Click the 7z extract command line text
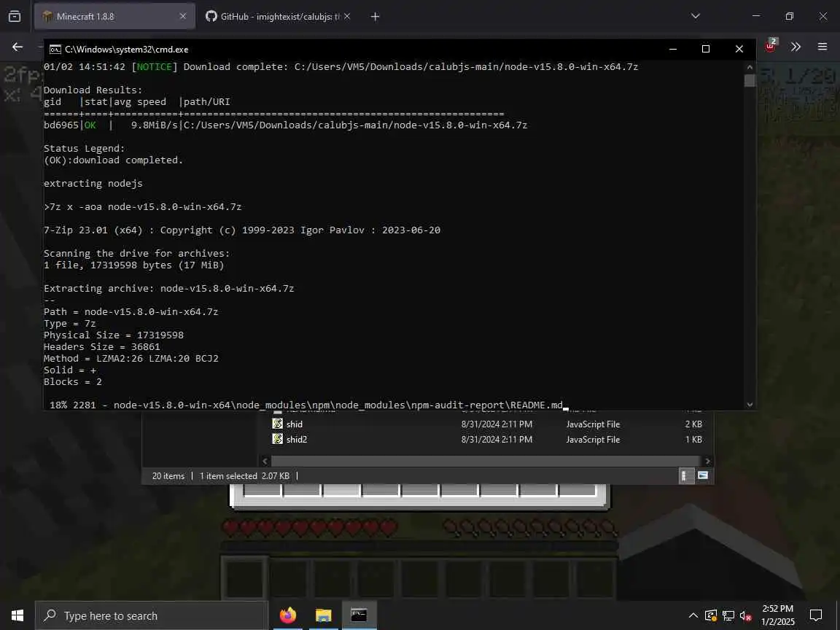 [x=142, y=207]
